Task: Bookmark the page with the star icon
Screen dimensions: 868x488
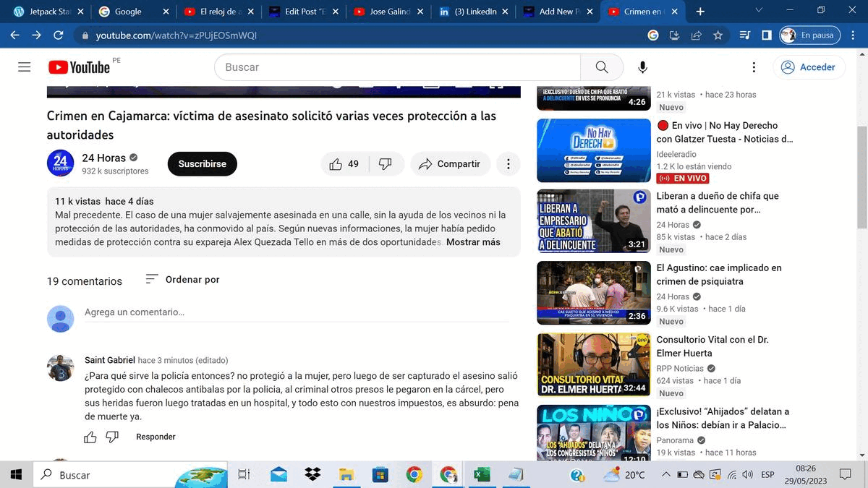Action: [x=717, y=34]
